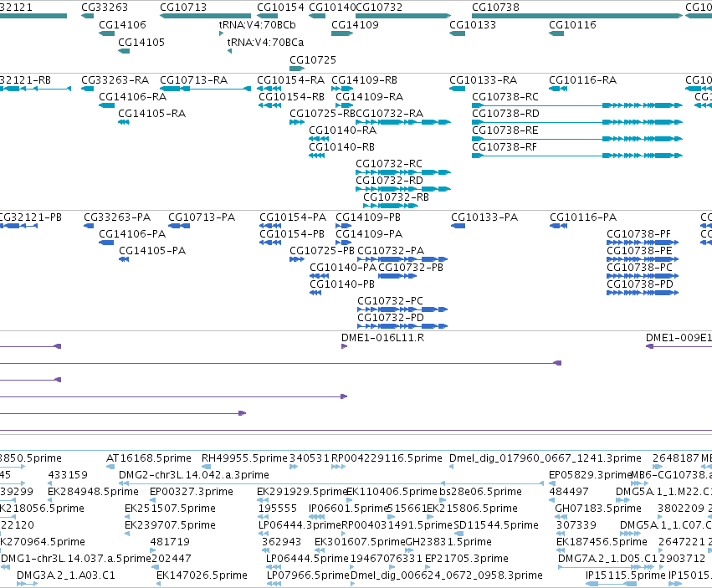712x588 pixels.
Task: Select the DME1-016L11.R BAC end label
Action: [x=383, y=338]
